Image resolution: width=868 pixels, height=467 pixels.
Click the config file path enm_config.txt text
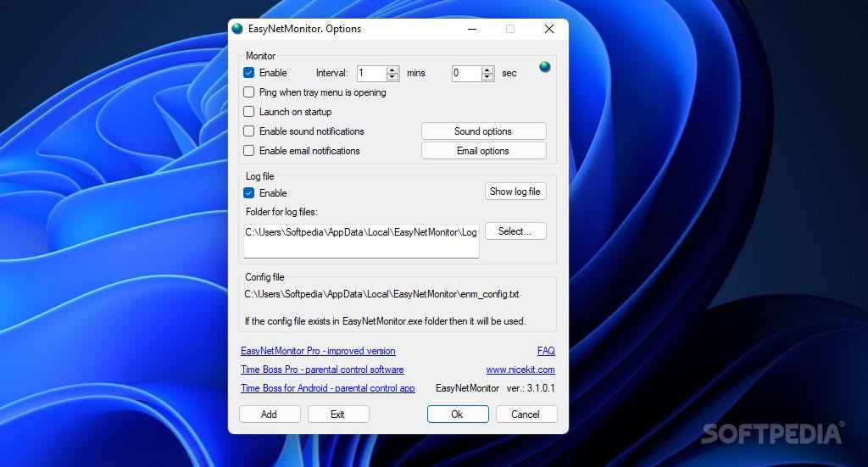click(382, 294)
